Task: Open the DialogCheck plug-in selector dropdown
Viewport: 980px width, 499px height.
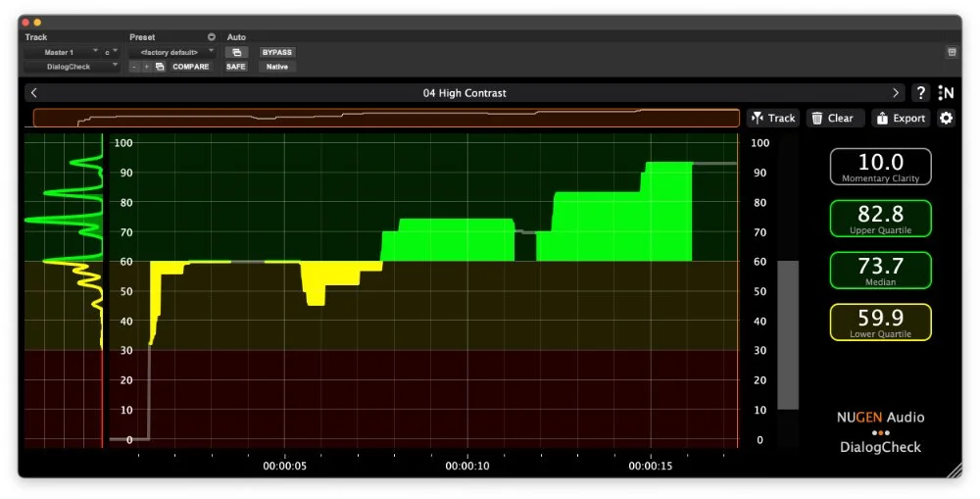Action: [x=72, y=67]
